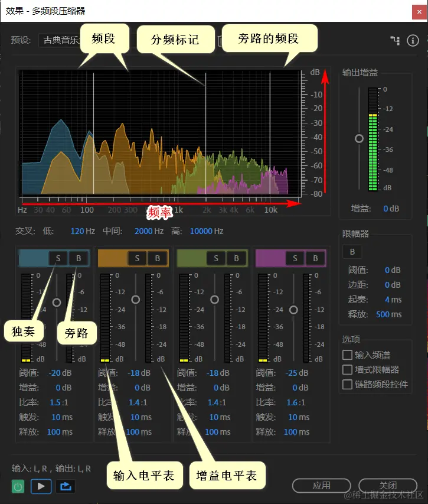Open the 预设 preset dropdown
The height and width of the screenshot is (504, 428).
(x=60, y=40)
